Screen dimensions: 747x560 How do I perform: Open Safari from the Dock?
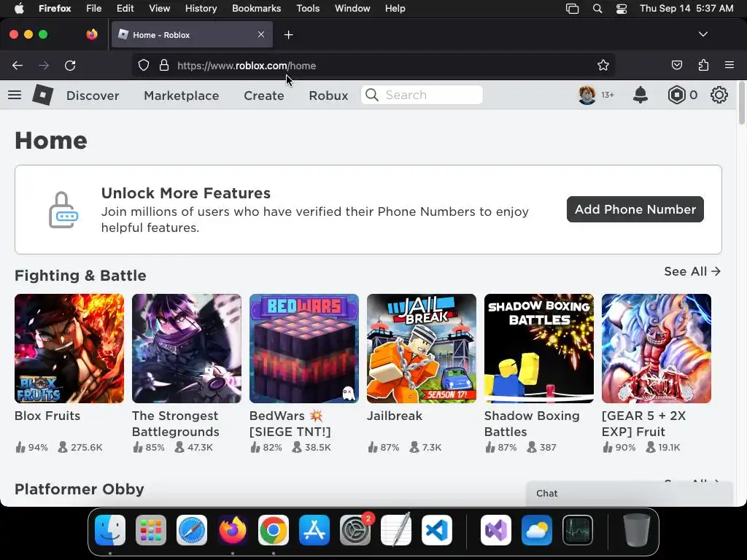(192, 530)
